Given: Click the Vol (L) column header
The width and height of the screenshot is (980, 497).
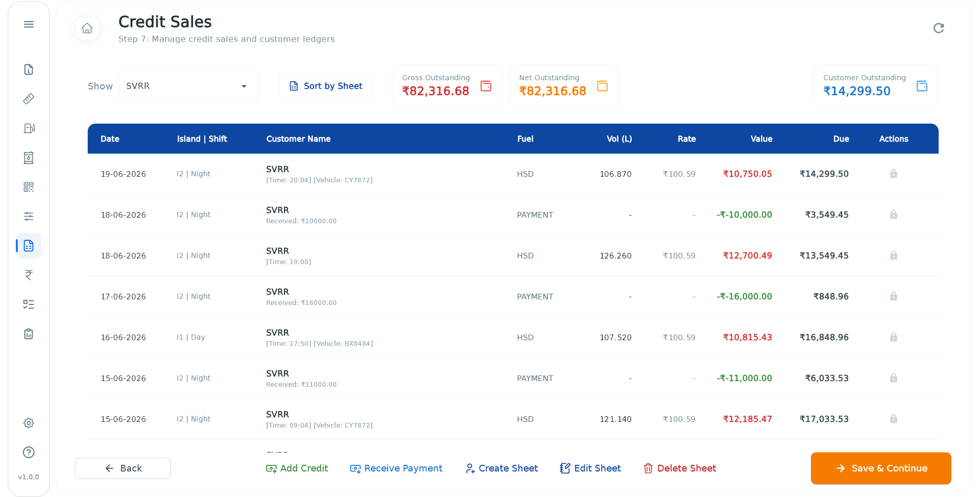Looking at the screenshot, I should 619,139.
